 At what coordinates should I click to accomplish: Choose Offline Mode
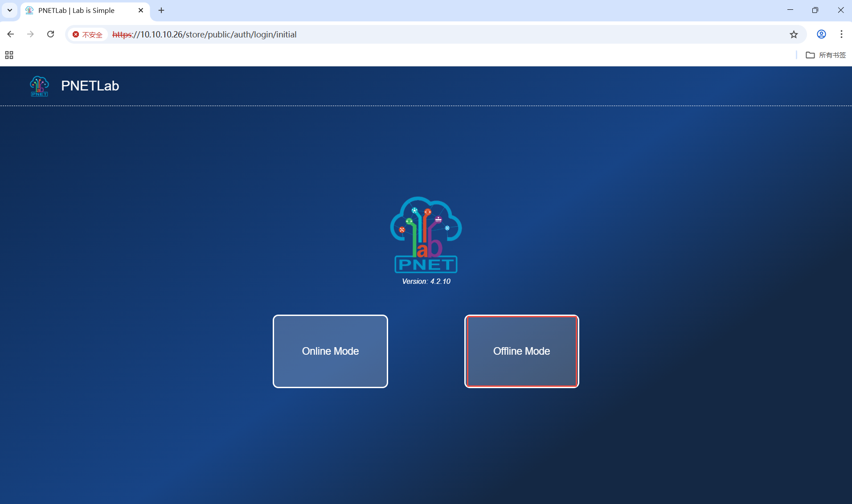tap(521, 351)
